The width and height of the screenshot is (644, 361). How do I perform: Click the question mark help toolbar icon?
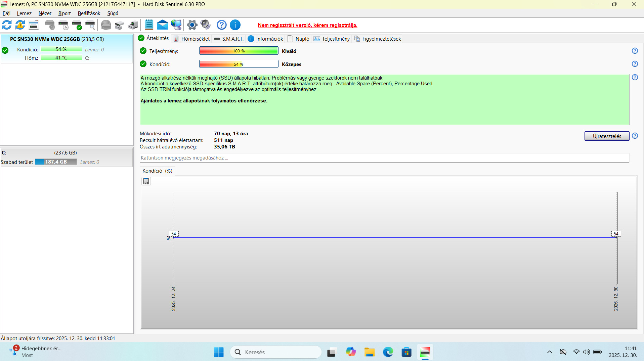tap(222, 25)
